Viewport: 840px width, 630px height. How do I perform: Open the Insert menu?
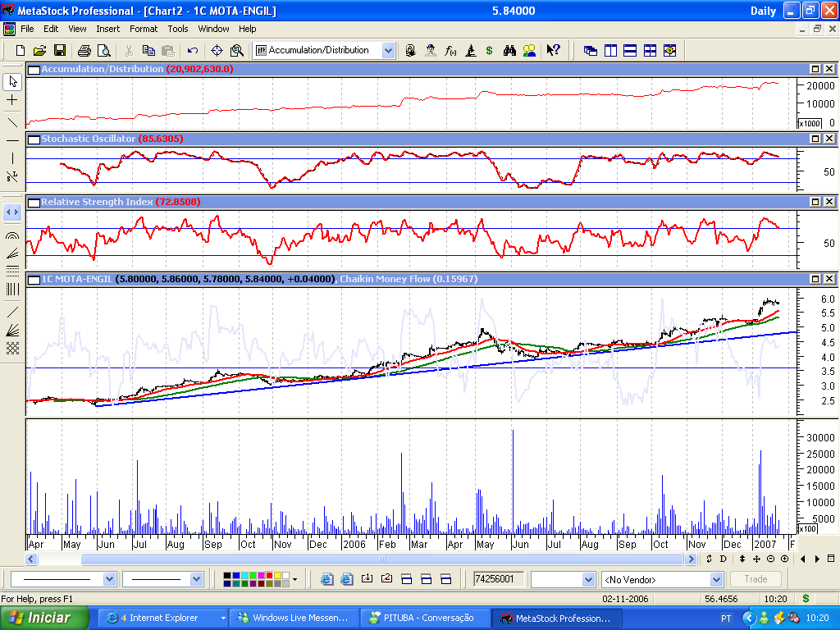[x=107, y=29]
